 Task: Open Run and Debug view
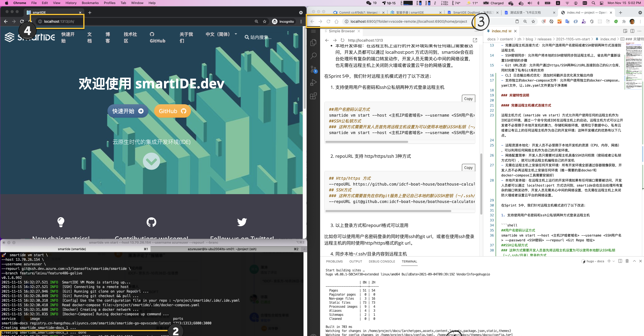coord(314,83)
